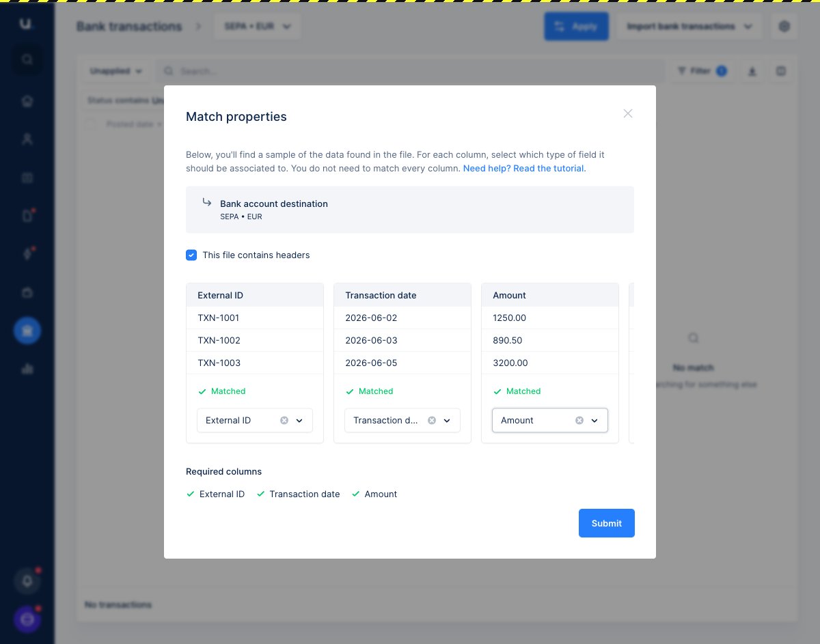The width and height of the screenshot is (820, 644).
Task: Open the Import bank transactions dropdown
Action: coord(690,27)
